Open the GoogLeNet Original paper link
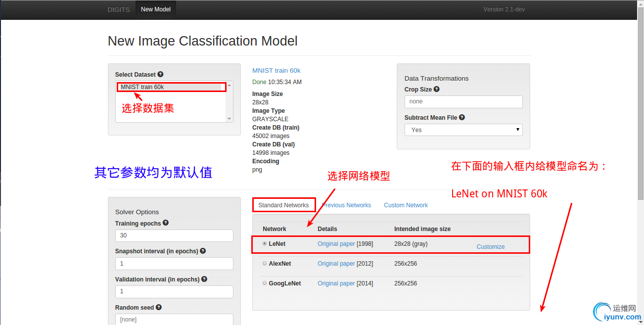644x325 pixels. coord(336,283)
